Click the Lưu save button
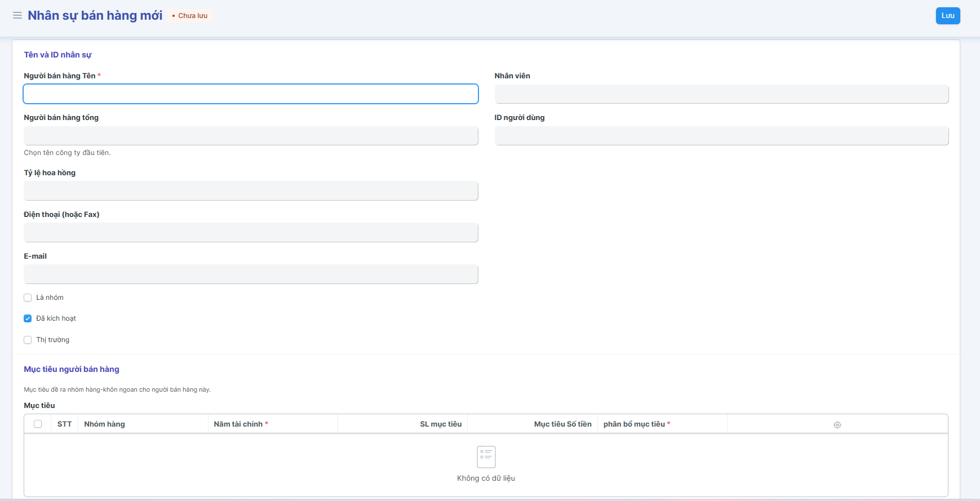Screen dimensions: 980x501 [x=947, y=16]
